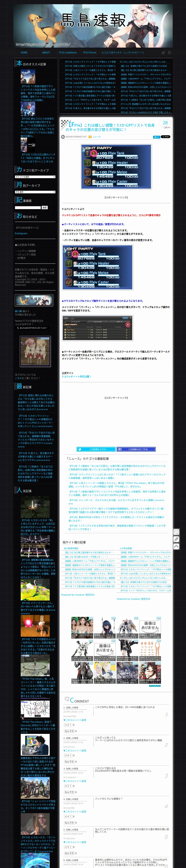The image size is (186, 868).
Task: Open the 月を選択 monthly archive dropdown
Action: [35, 192]
